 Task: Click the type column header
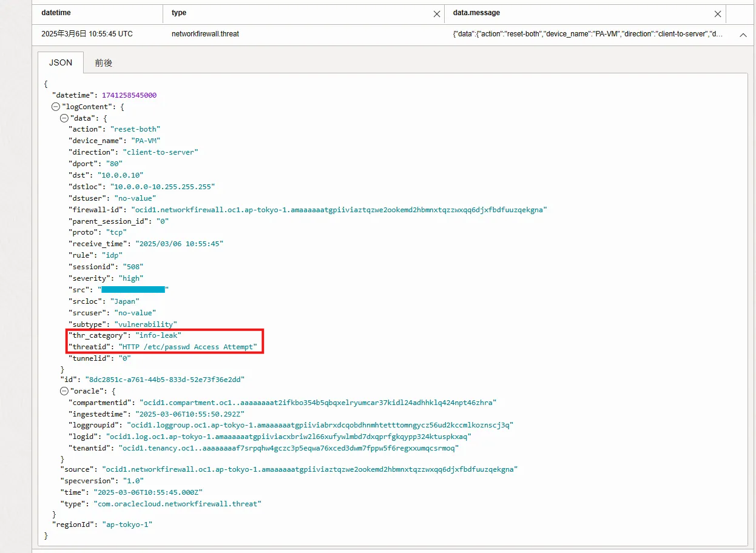click(179, 13)
